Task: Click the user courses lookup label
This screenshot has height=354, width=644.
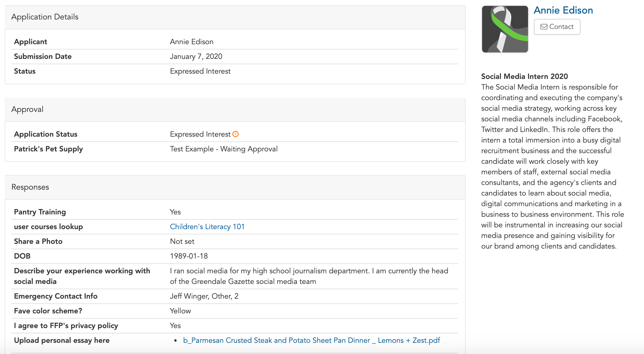Action: [x=48, y=226]
